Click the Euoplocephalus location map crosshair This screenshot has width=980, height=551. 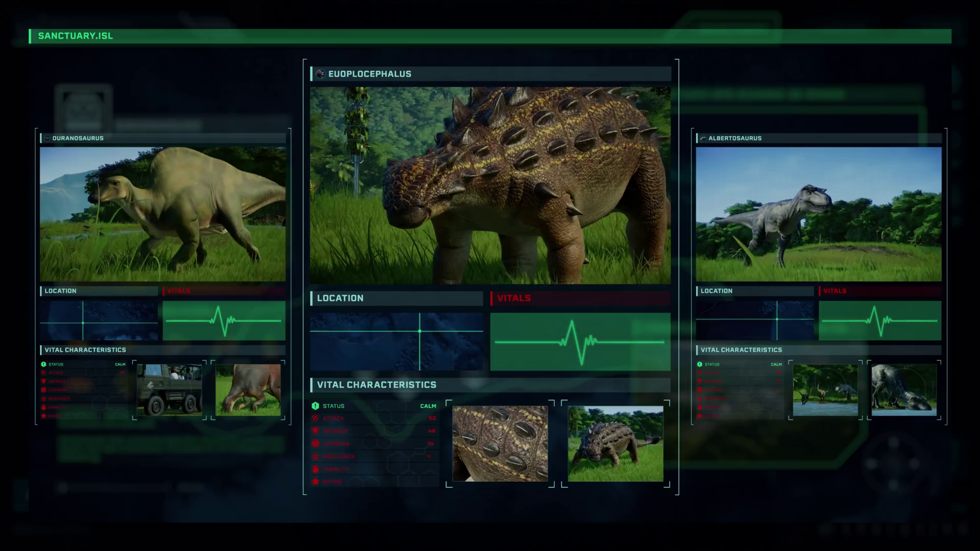click(420, 331)
